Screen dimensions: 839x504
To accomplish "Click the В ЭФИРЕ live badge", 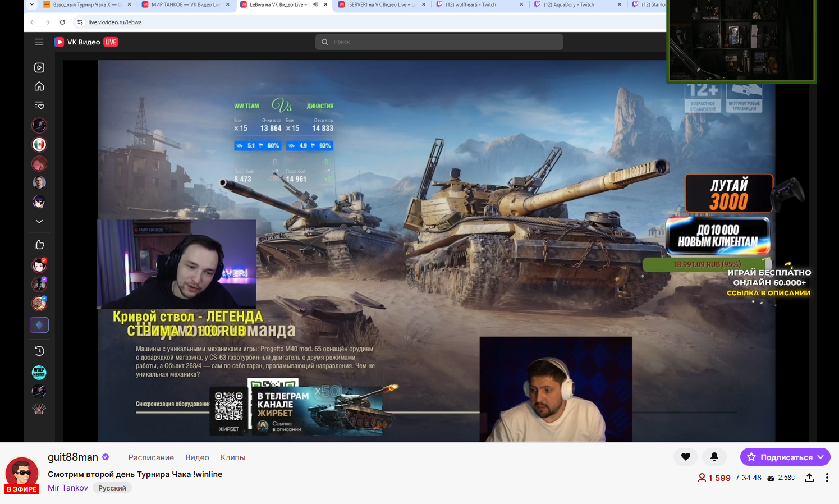I will pos(22,489).
